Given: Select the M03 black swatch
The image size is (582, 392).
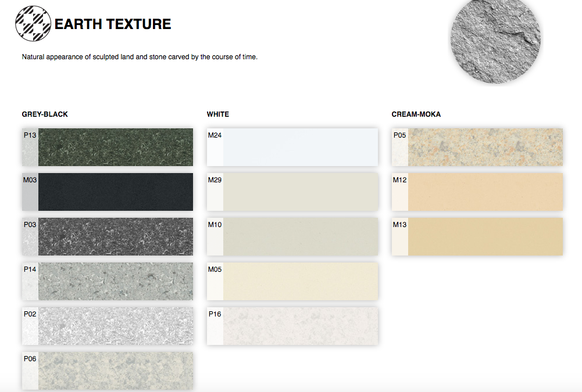Looking at the screenshot, I should tap(107, 192).
